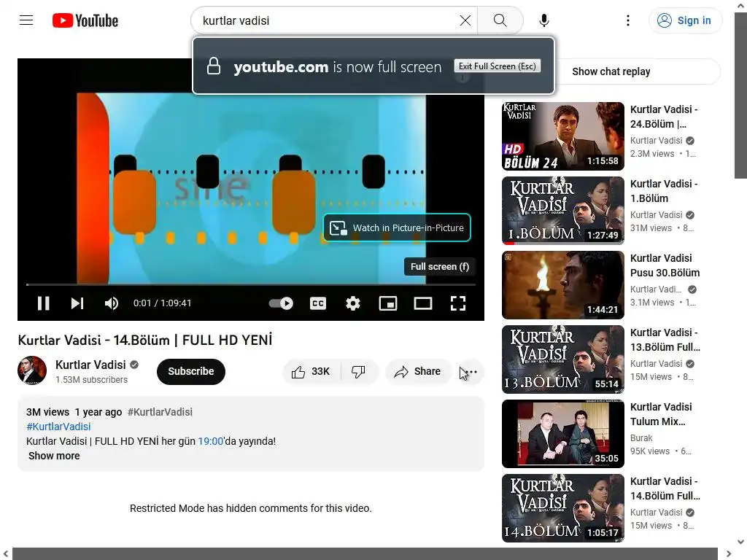747x560 pixels.
Task: Open player settings gear
Action: (352, 303)
